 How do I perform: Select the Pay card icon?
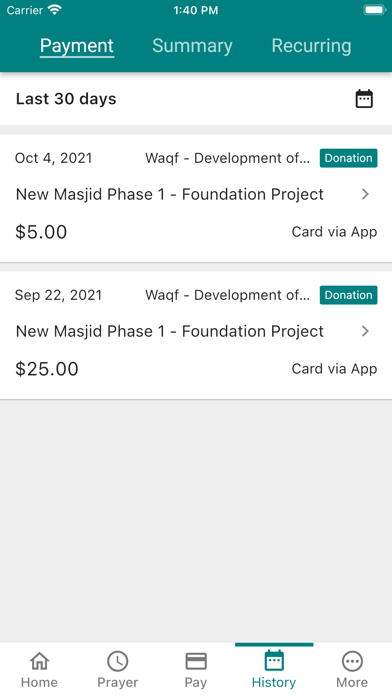pos(196,661)
